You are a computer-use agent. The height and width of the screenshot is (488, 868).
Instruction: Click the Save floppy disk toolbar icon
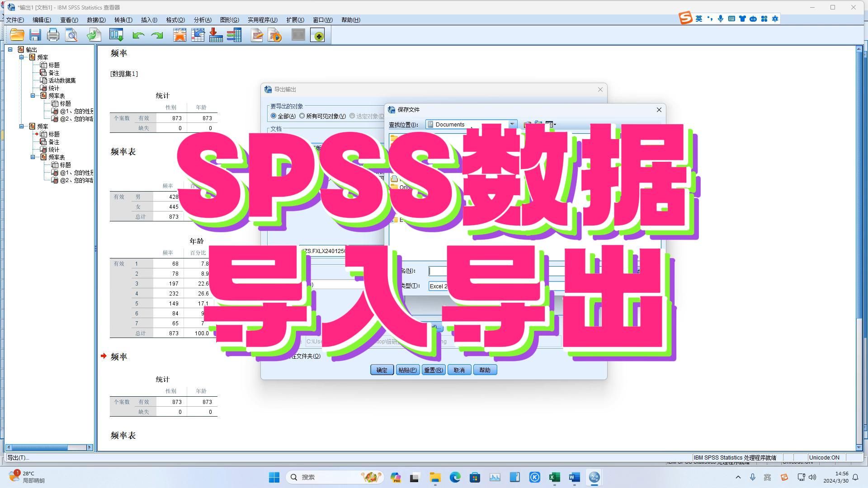tap(35, 35)
